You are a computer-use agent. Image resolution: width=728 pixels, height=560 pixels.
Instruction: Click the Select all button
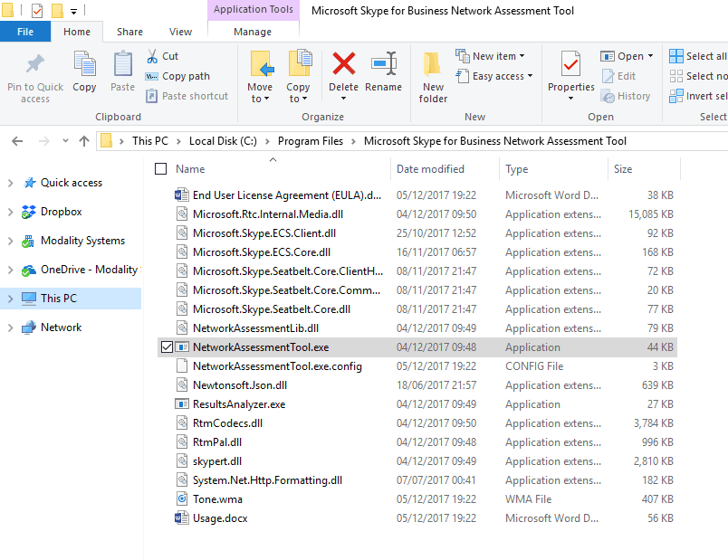point(698,56)
